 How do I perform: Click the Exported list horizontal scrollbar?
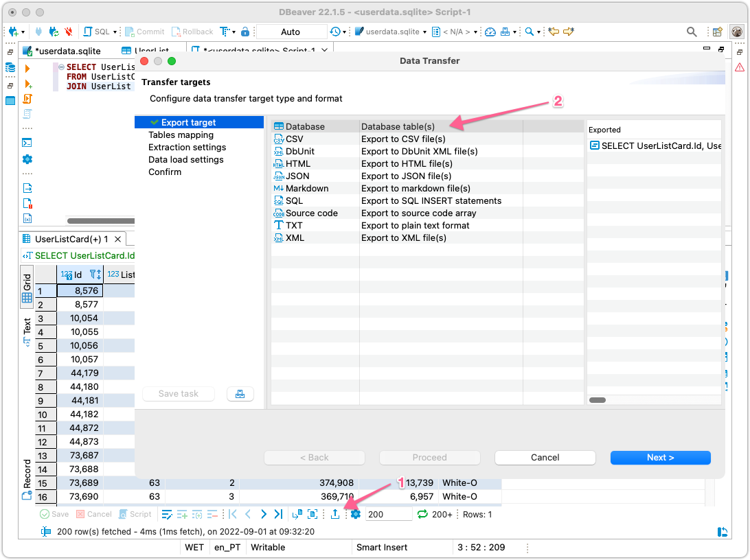pos(597,400)
